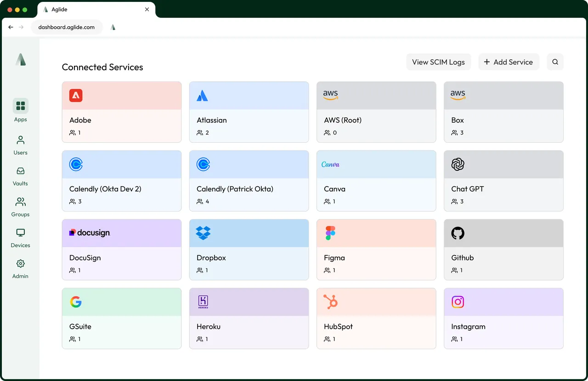Go to the Users sidebar icon
Viewport: 588px width, 381px height.
[x=20, y=140]
